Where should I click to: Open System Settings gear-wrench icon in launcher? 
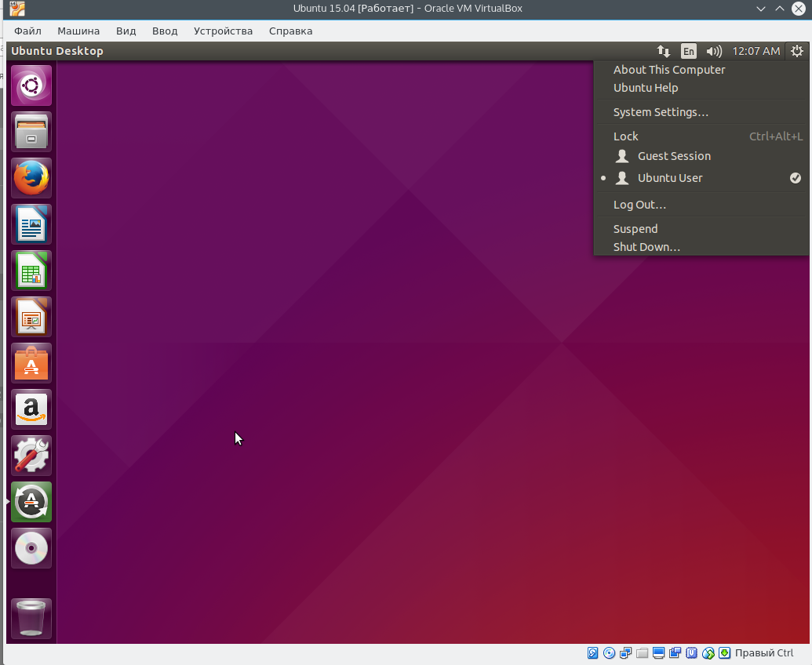pyautogui.click(x=31, y=456)
